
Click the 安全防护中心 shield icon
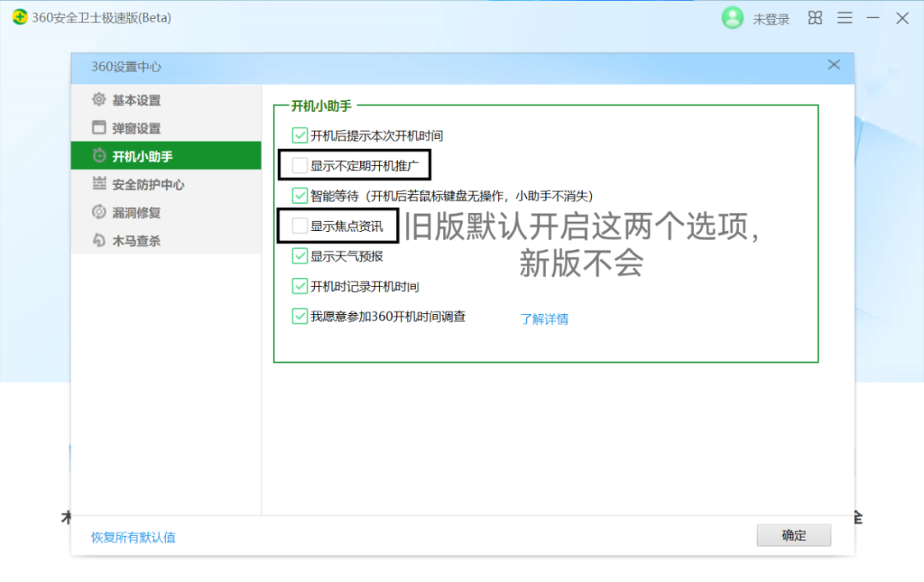(99, 184)
